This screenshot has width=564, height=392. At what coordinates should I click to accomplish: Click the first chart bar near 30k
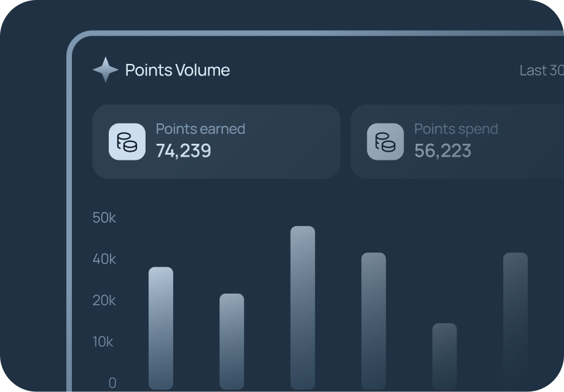161,328
